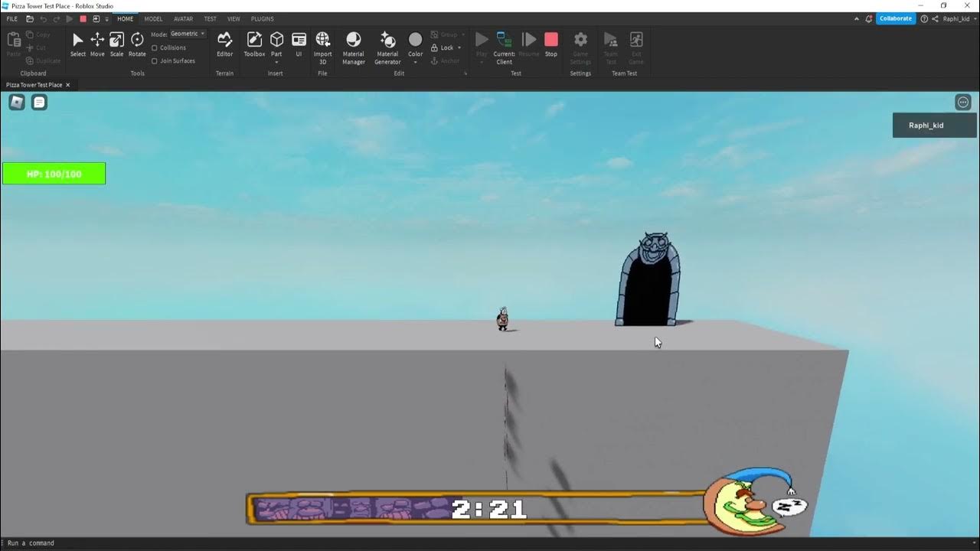Click the small character on the platform
Image resolution: width=980 pixels, height=551 pixels.
point(502,318)
